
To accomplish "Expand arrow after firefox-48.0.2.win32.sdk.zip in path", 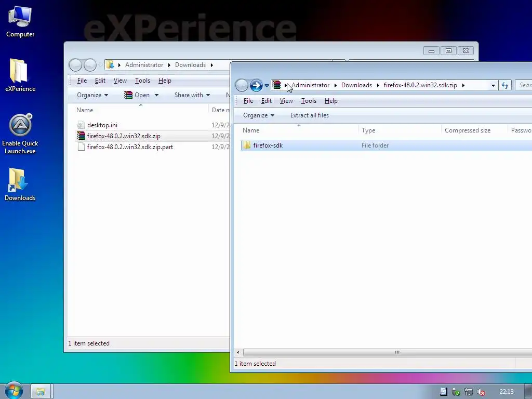I will [463, 85].
